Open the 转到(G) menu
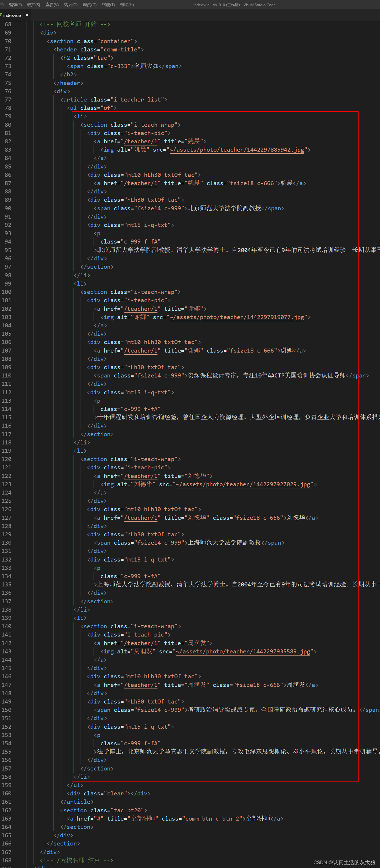The height and width of the screenshot is (868, 380). tap(70, 5)
